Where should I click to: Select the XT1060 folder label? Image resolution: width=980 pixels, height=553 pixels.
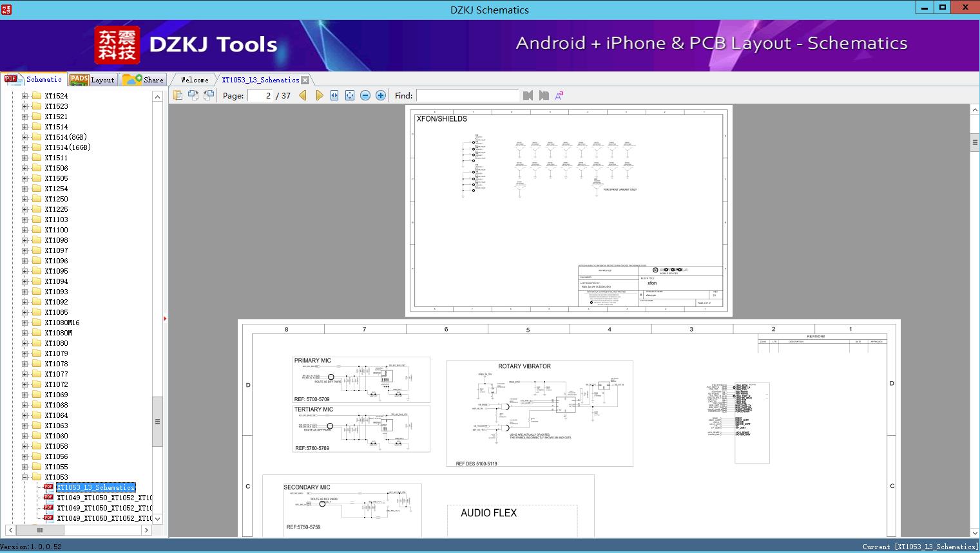(56, 436)
